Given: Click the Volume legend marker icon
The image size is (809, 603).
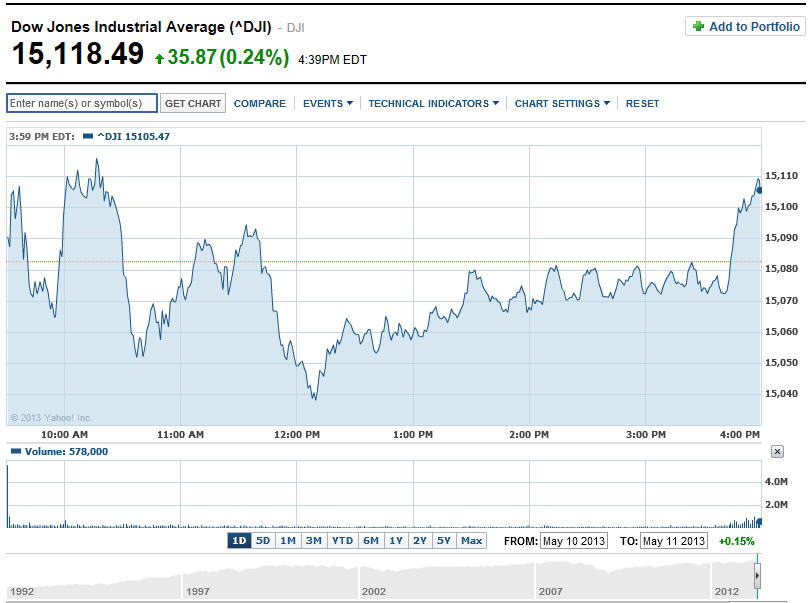Looking at the screenshot, I should tap(14, 452).
